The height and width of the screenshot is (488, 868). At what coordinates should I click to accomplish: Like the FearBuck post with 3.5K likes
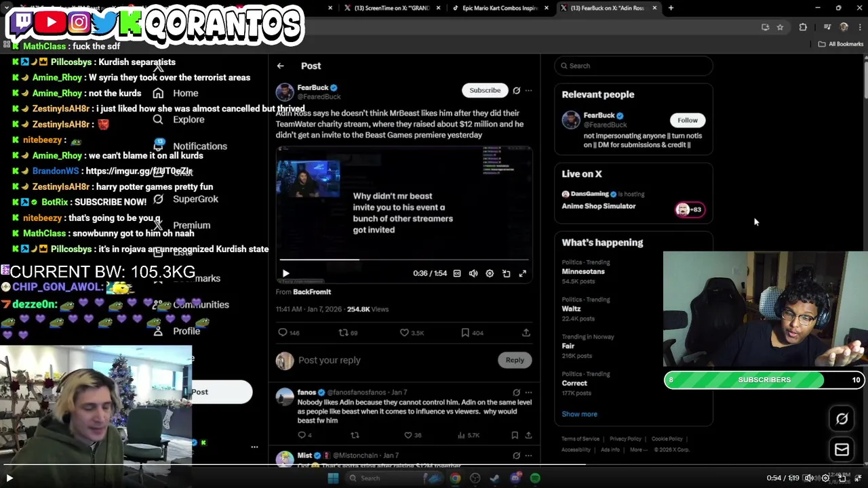point(412,333)
